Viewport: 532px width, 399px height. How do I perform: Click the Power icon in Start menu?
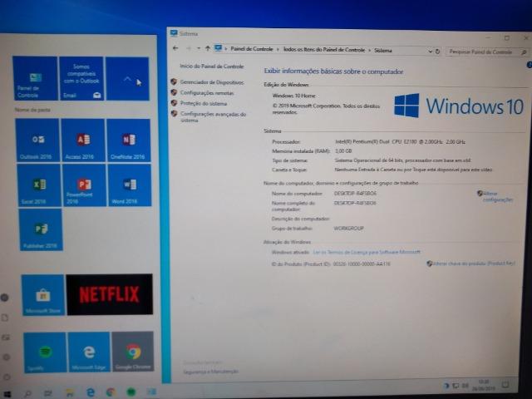click(x=7, y=377)
